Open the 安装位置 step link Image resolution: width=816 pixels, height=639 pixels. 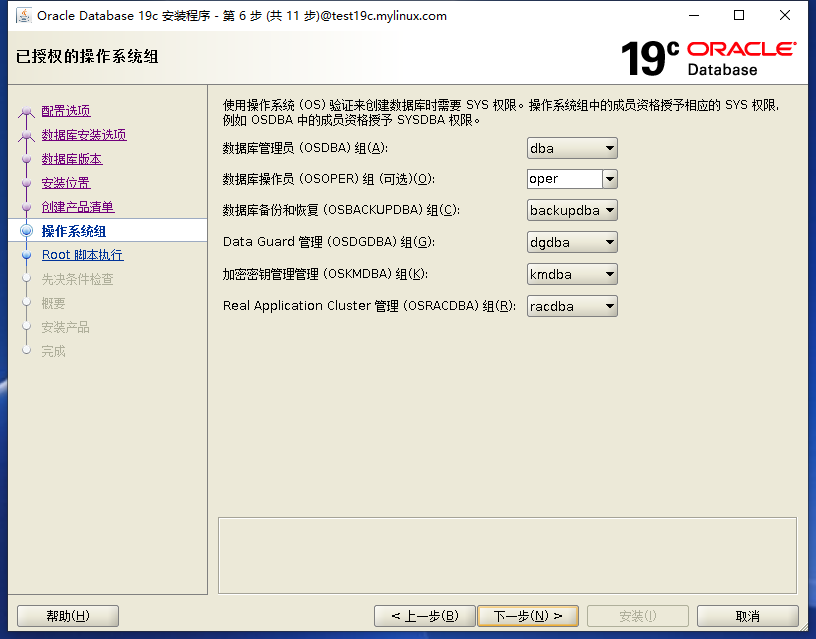coord(66,183)
